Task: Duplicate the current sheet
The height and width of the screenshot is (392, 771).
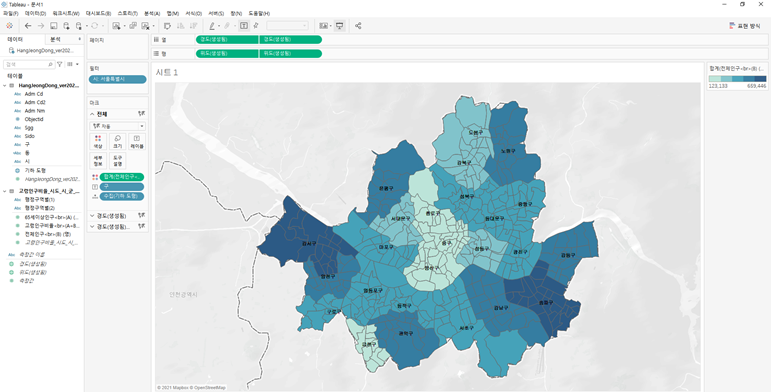Action: [133, 26]
